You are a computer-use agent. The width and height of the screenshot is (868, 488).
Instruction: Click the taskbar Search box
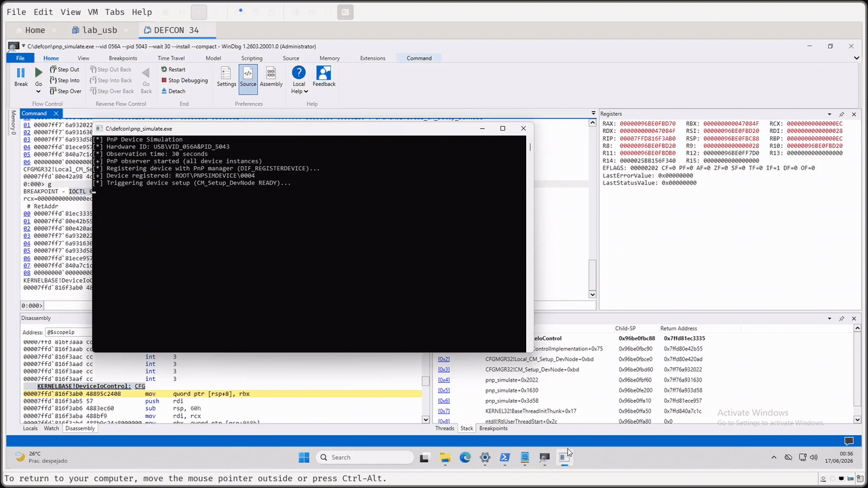(366, 457)
